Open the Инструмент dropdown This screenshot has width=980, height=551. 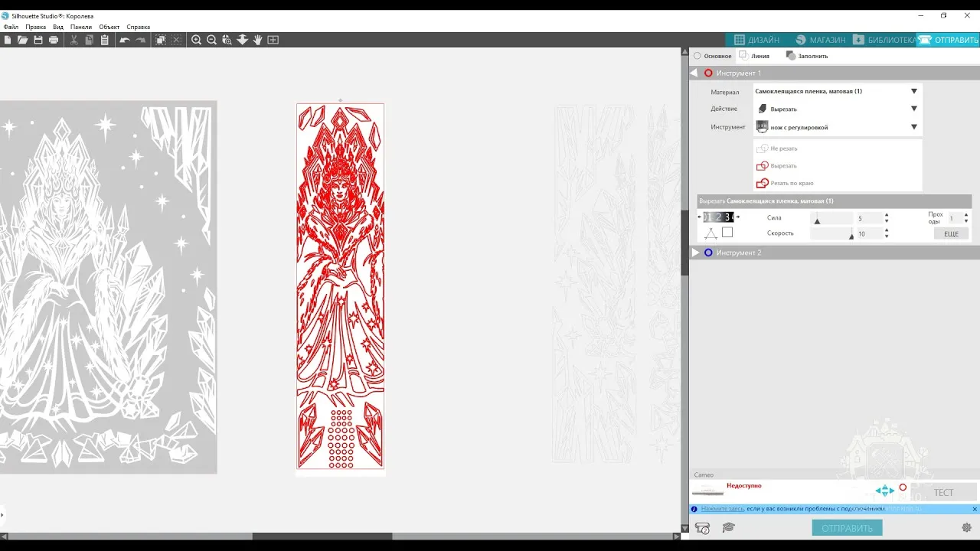(x=838, y=127)
